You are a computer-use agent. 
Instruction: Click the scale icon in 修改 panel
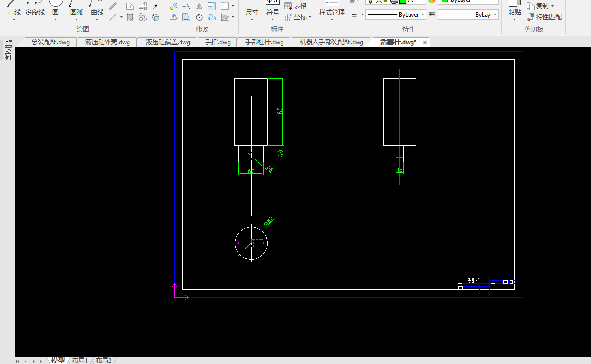pyautogui.click(x=212, y=6)
